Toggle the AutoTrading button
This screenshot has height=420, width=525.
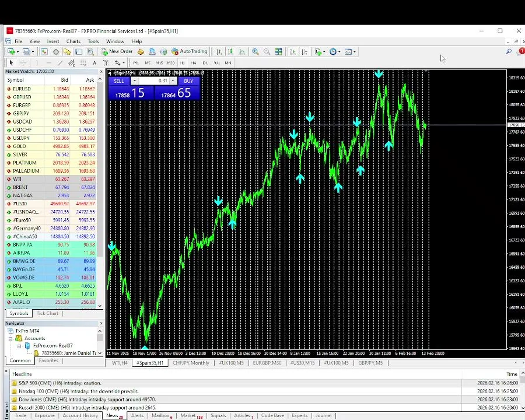[x=189, y=51]
